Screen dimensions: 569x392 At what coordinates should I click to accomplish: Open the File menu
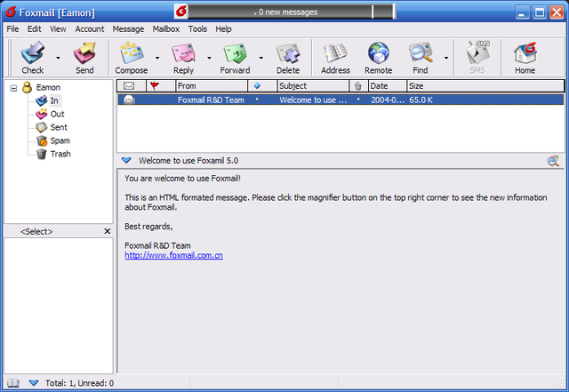12,29
